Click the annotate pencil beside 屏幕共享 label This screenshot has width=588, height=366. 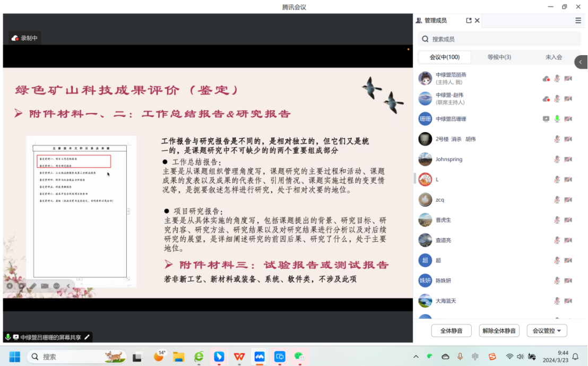click(x=87, y=337)
